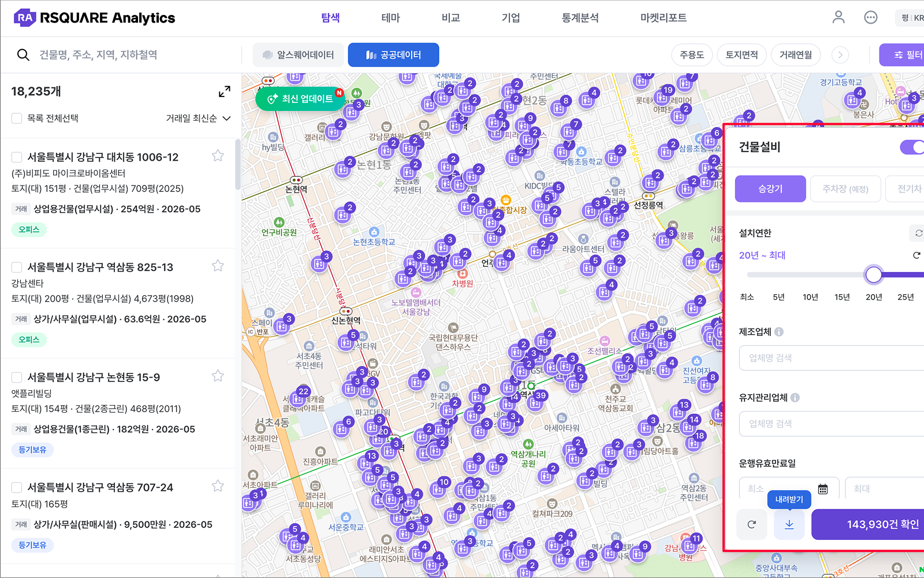This screenshot has height=578, width=924.
Task: Open the chat bubble menu icon
Action: point(871,17)
